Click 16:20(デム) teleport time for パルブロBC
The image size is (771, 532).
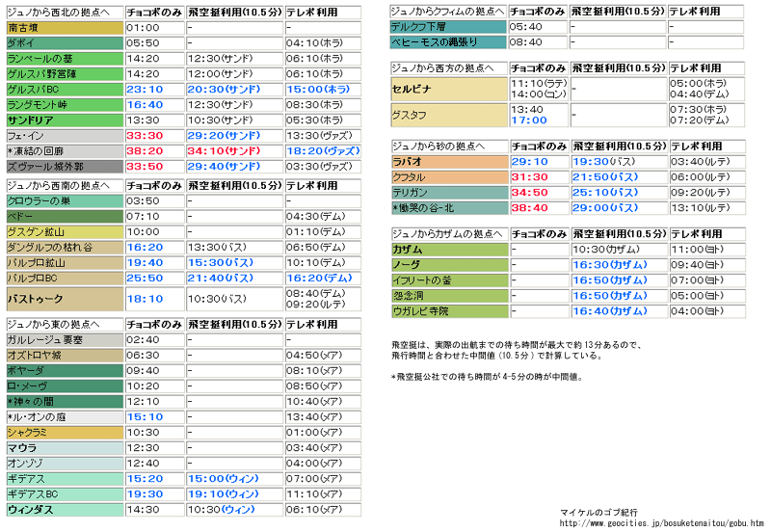click(320, 279)
